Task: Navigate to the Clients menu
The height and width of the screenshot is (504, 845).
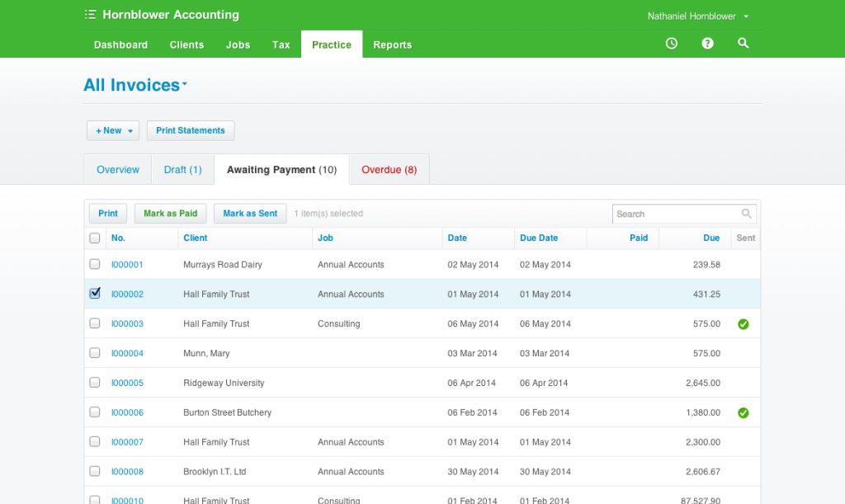Action: click(x=186, y=45)
